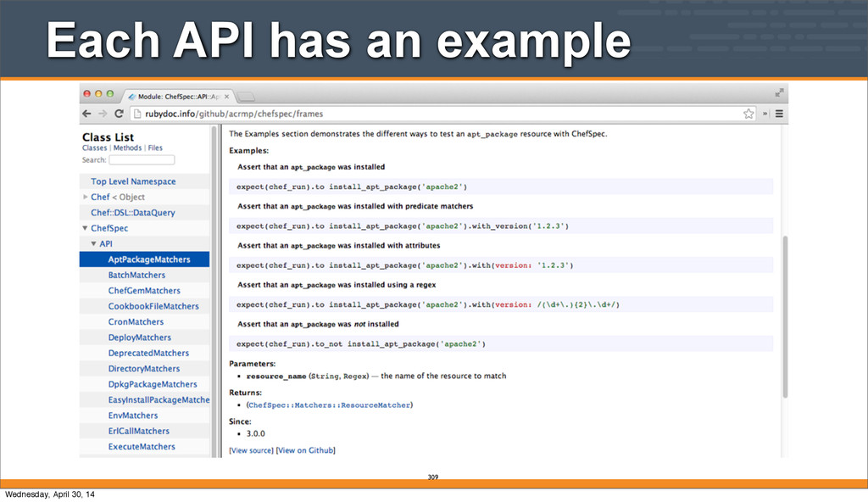868x502 pixels.
Task: Click the with(version: '1.2.3') code example
Action: pyautogui.click(x=501, y=265)
